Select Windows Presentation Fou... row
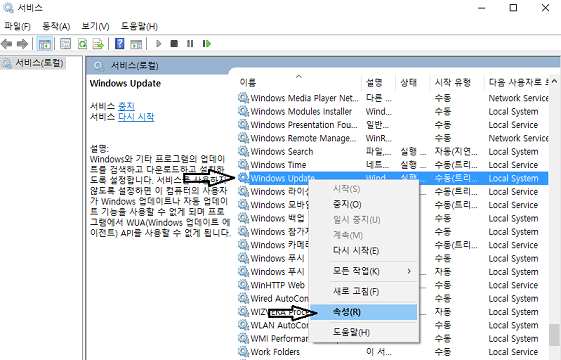This screenshot has width=561, height=360. [393, 125]
